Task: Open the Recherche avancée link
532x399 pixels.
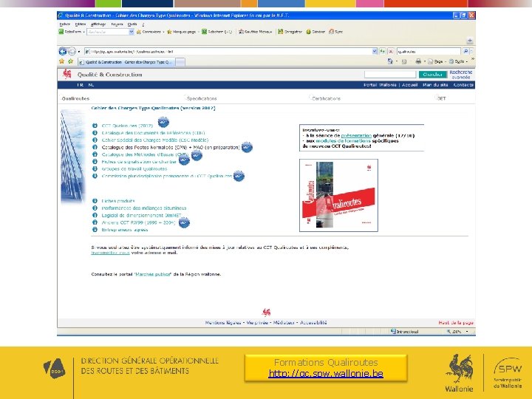Action: click(x=461, y=75)
